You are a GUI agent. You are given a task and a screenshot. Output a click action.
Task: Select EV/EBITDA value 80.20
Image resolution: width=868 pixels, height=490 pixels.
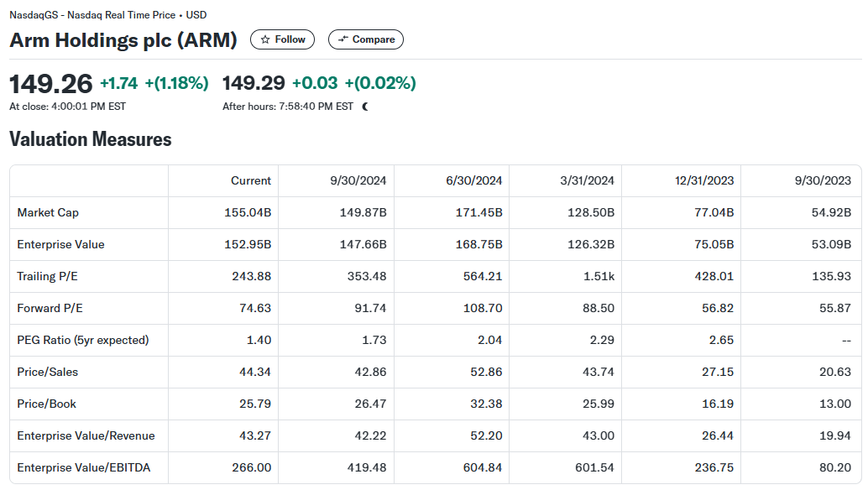(835, 468)
